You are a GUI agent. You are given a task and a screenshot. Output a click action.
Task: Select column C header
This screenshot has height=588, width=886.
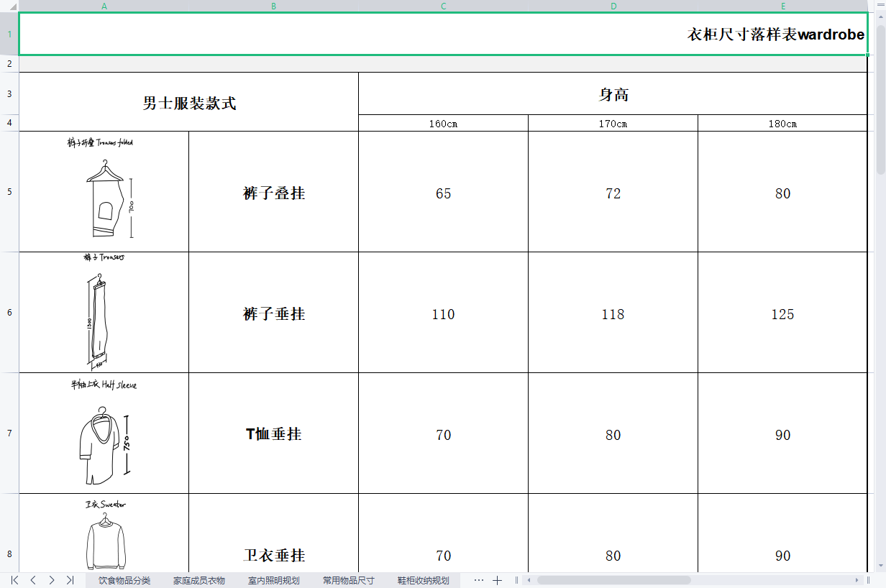443,6
